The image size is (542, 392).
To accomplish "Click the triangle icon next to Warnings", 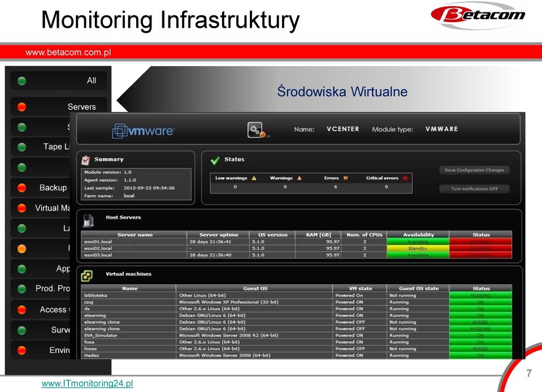I will pos(300,178).
